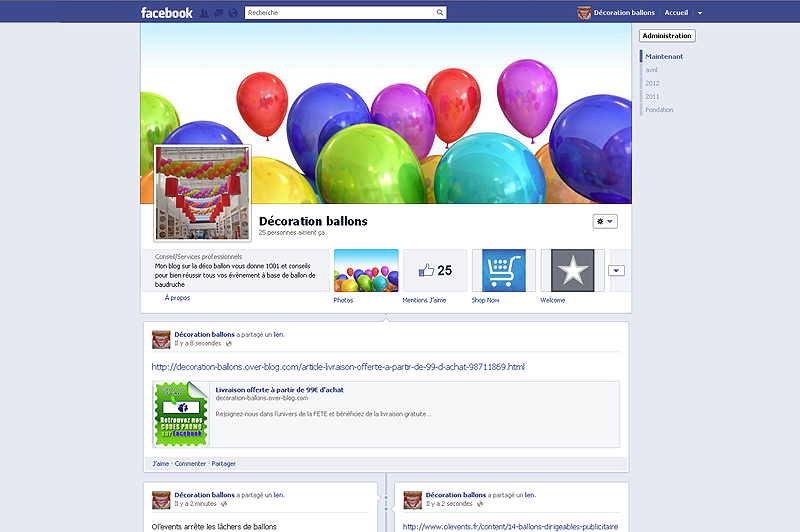The width and height of the screenshot is (800, 532).
Task: Click the audience globe on the 8 secondes post
Action: tap(229, 344)
